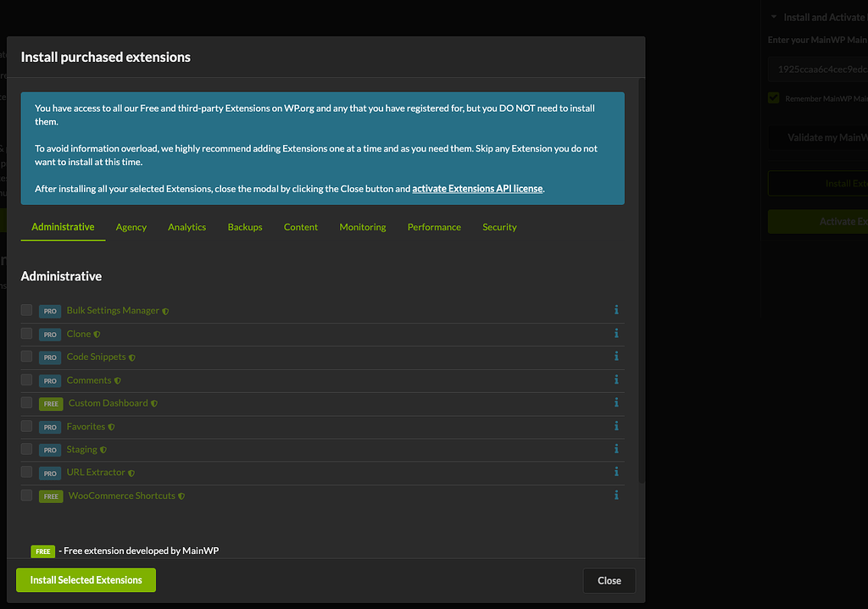Click the info icon next to Favorites
The width and height of the screenshot is (868, 609).
pos(616,426)
